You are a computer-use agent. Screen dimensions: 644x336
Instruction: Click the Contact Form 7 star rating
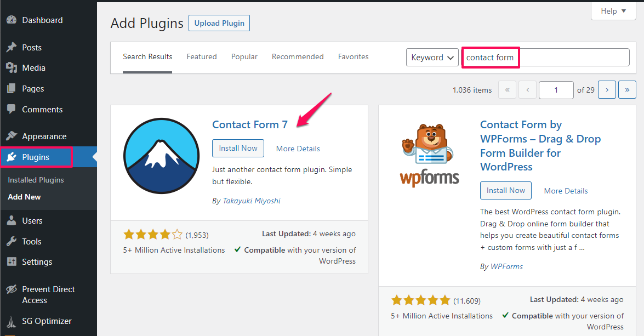click(x=153, y=235)
